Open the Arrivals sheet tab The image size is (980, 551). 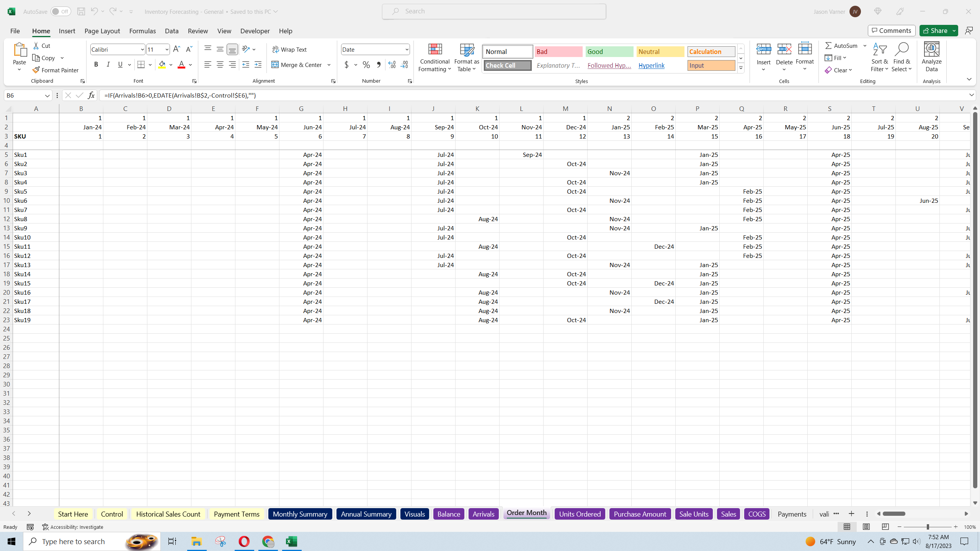pos(483,514)
